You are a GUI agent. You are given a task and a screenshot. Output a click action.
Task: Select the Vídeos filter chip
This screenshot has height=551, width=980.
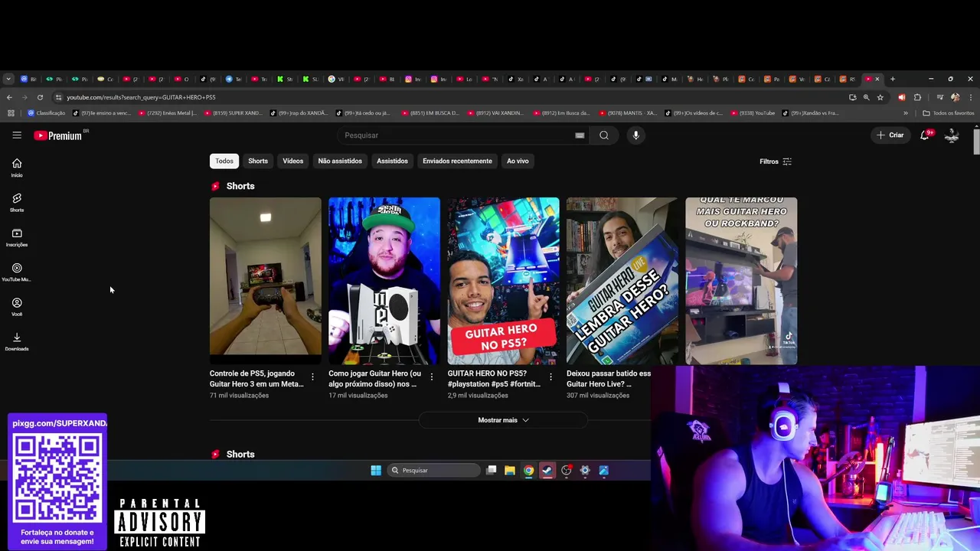(x=292, y=161)
